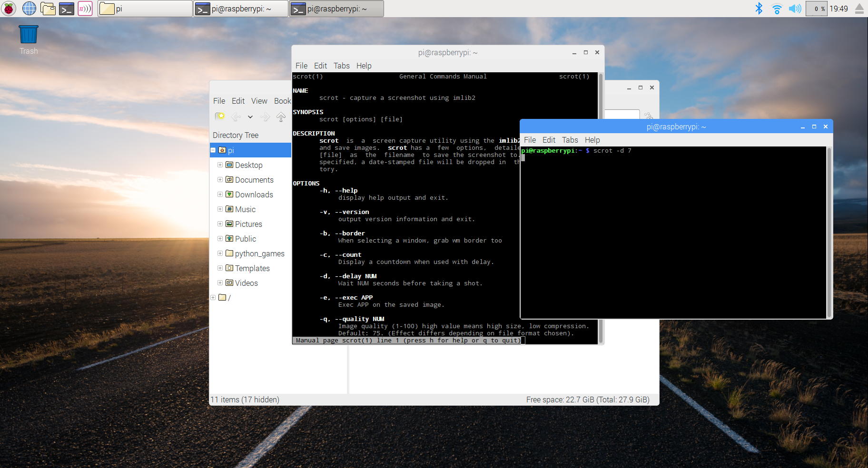Viewport: 868px width, 468px height.
Task: Click the forward navigation button in file manager
Action: pyautogui.click(x=265, y=117)
